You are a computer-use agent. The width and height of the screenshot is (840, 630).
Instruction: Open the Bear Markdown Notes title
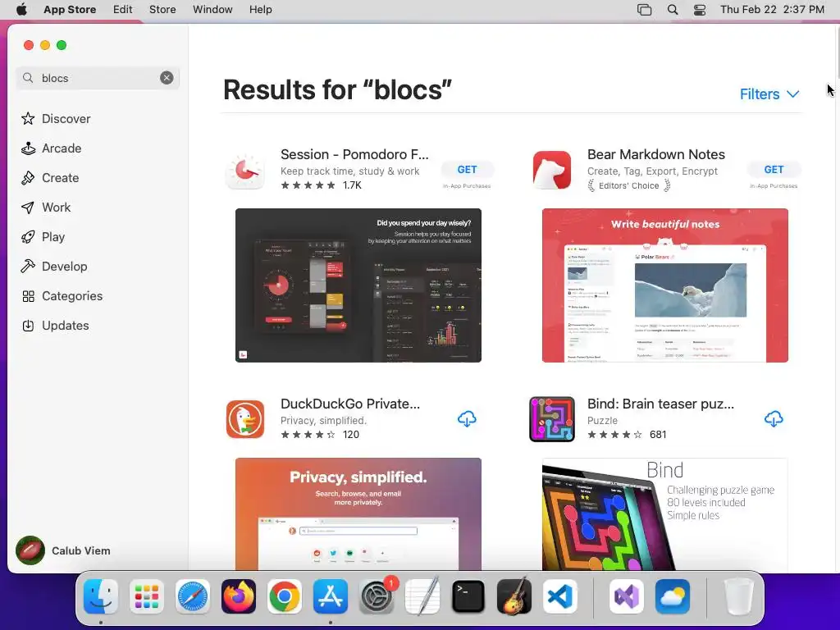655,154
